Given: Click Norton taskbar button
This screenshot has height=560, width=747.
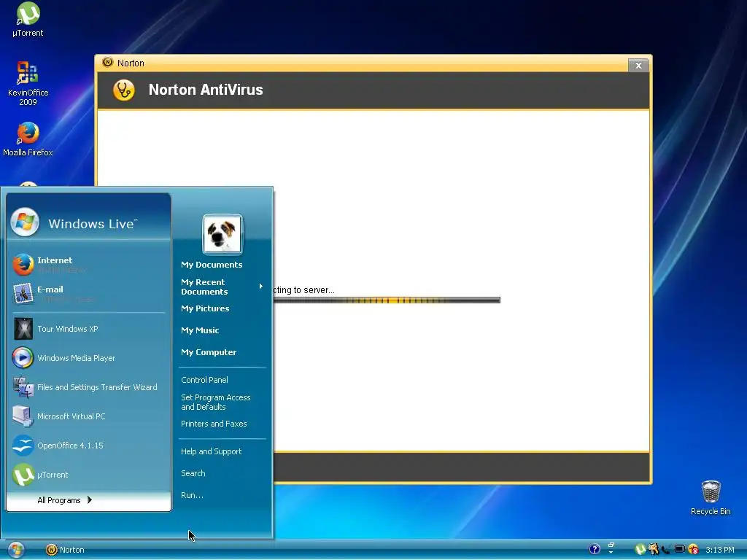Looking at the screenshot, I should click(x=65, y=550).
